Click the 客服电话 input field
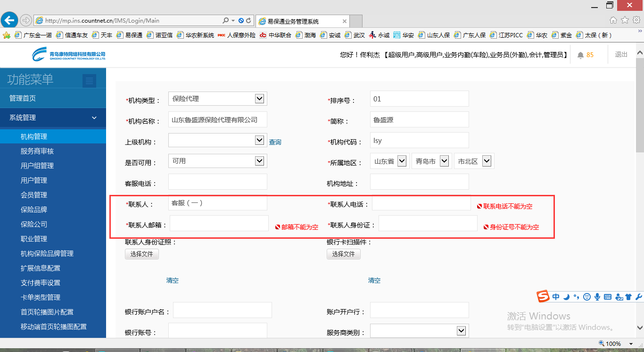 [x=218, y=182]
